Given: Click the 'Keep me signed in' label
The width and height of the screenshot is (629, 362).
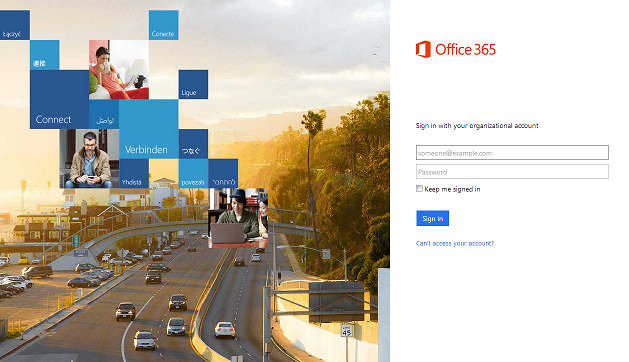Looking at the screenshot, I should coord(452,189).
